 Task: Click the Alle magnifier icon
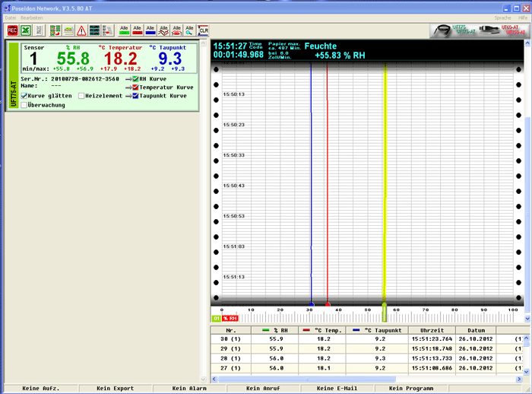coord(190,30)
